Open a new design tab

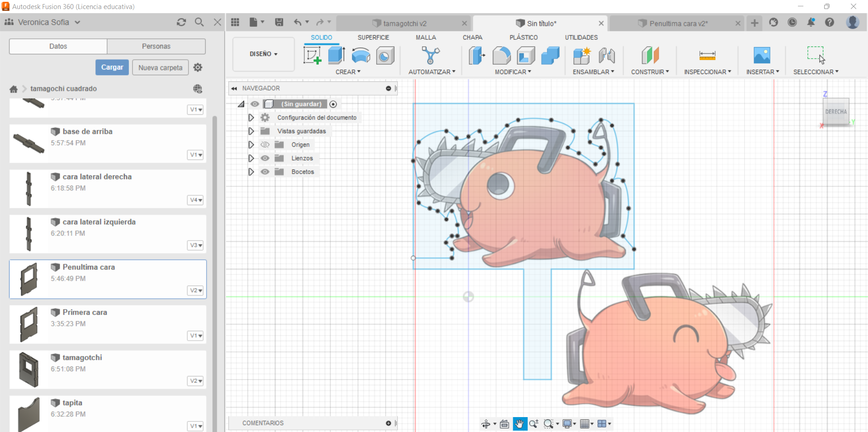pos(755,23)
